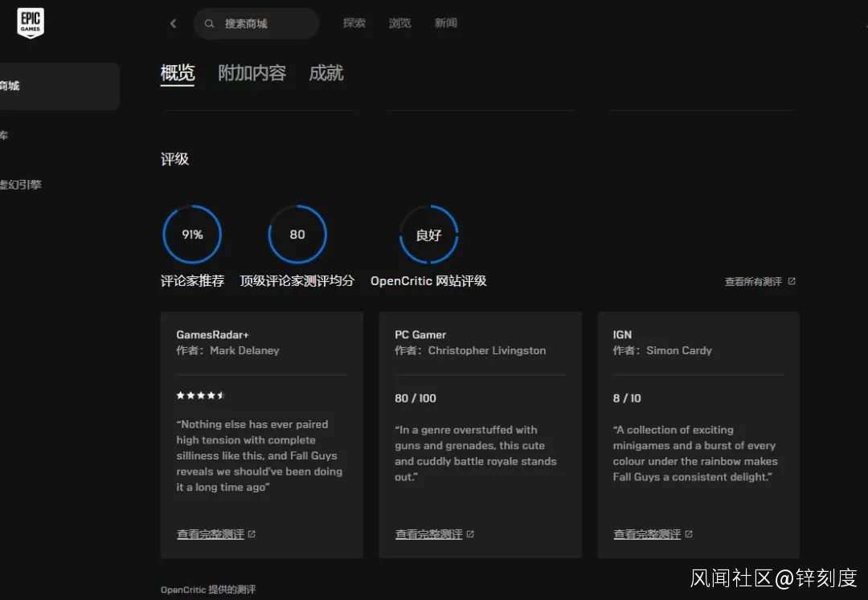Viewport: 868px width, 600px height.
Task: Click the 良好 OpenCritic rating ring
Action: click(x=428, y=235)
